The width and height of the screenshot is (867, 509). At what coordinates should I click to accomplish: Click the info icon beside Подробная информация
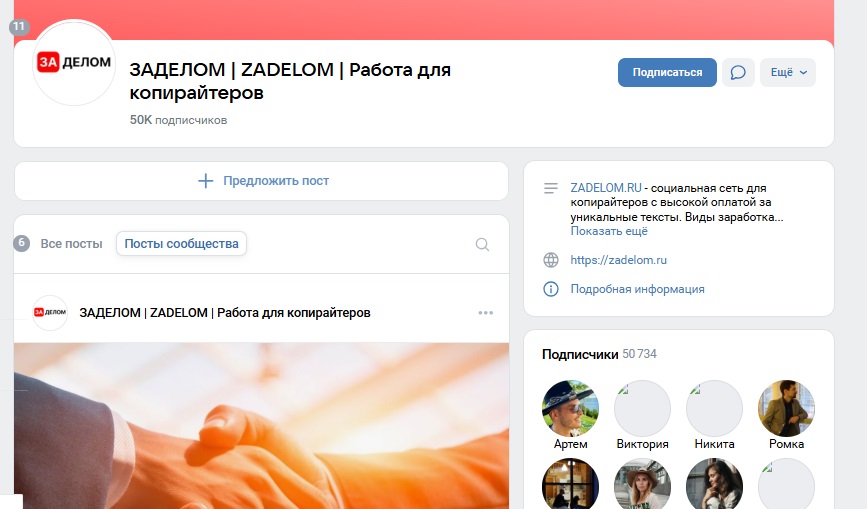551,288
